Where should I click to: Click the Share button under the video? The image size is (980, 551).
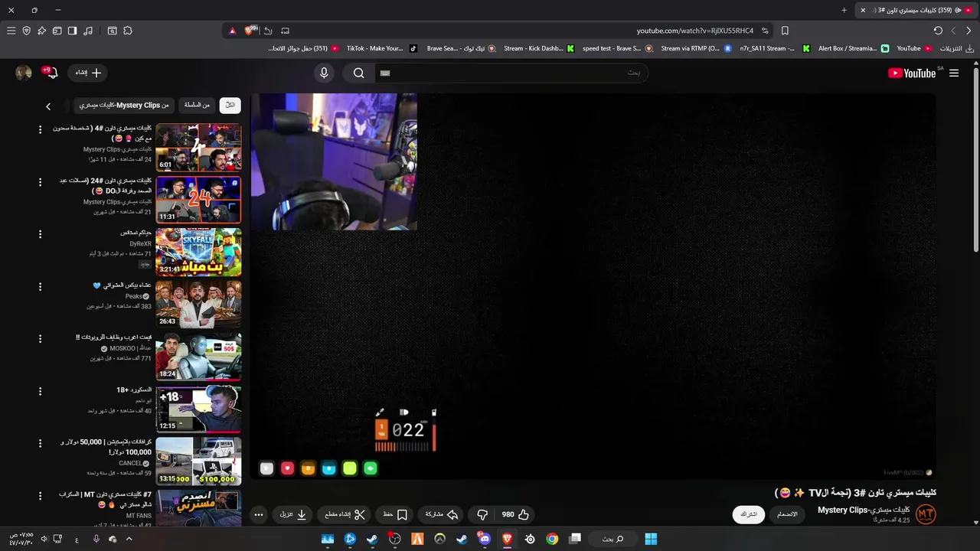point(441,514)
